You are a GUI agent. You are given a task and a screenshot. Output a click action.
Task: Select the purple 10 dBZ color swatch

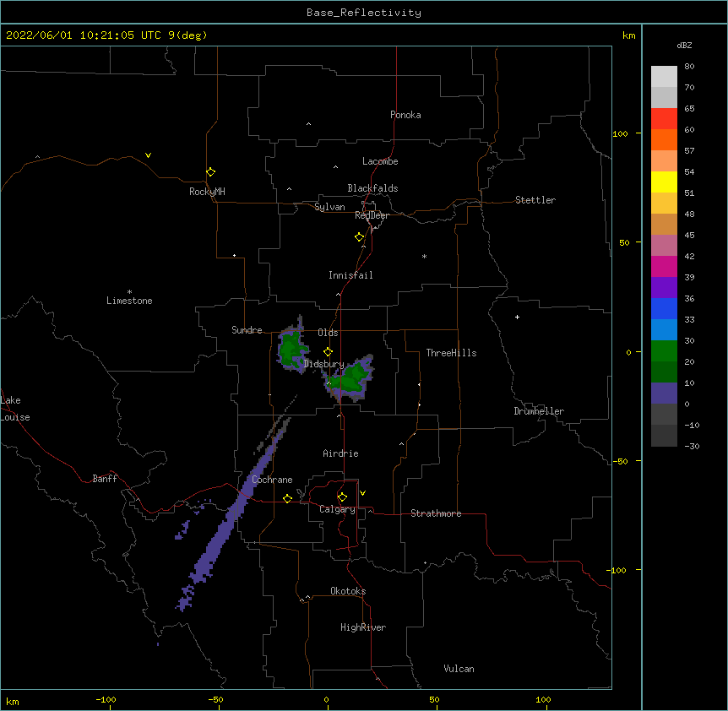coord(664,393)
